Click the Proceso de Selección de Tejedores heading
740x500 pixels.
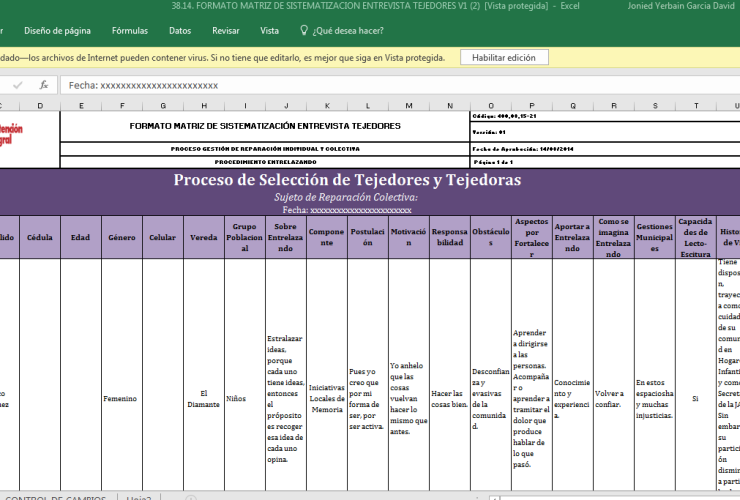(347, 180)
